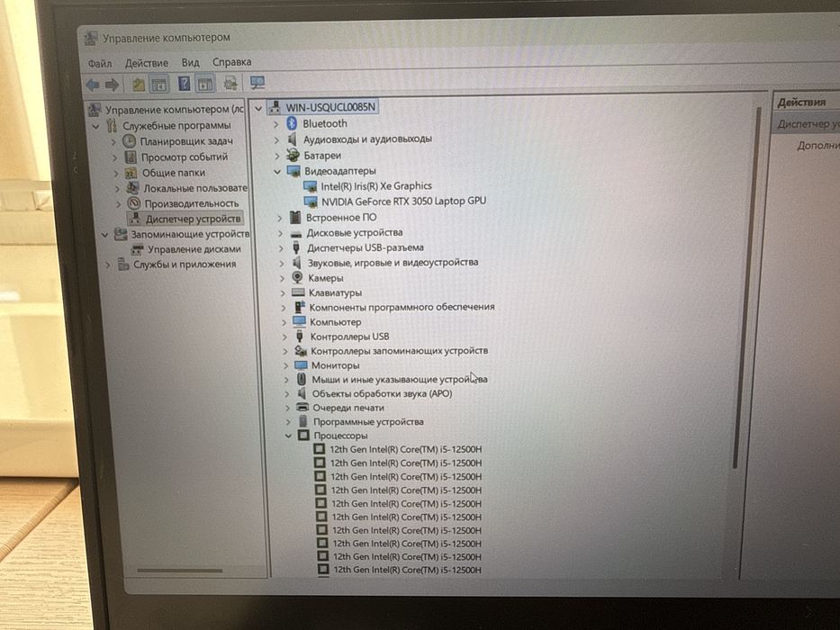Click the Forward arrow toolbar icon

(x=112, y=85)
